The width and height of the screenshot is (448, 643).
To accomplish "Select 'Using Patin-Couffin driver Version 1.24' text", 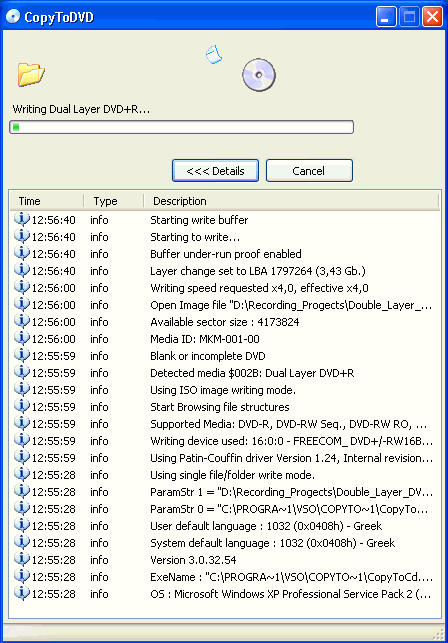I will tap(292, 458).
